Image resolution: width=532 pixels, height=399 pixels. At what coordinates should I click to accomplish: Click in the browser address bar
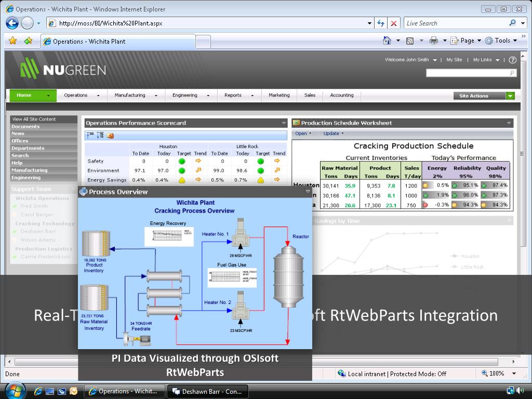click(210, 23)
